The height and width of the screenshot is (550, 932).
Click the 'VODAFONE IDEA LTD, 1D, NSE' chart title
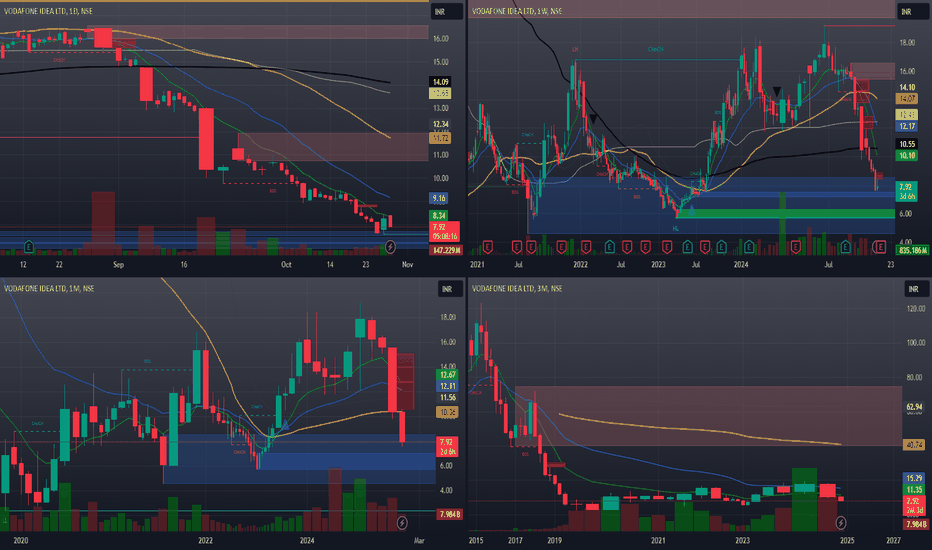pos(48,11)
